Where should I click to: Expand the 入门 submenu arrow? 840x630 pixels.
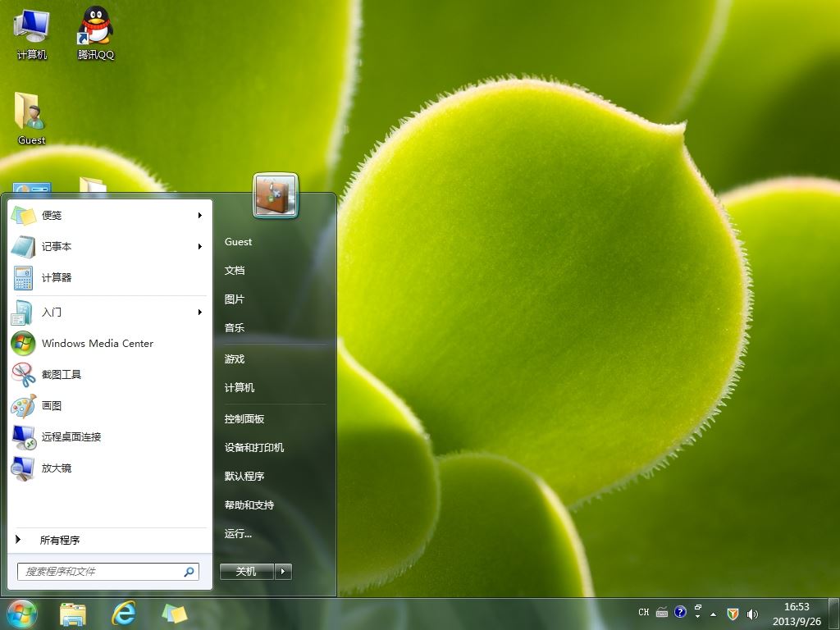click(200, 313)
